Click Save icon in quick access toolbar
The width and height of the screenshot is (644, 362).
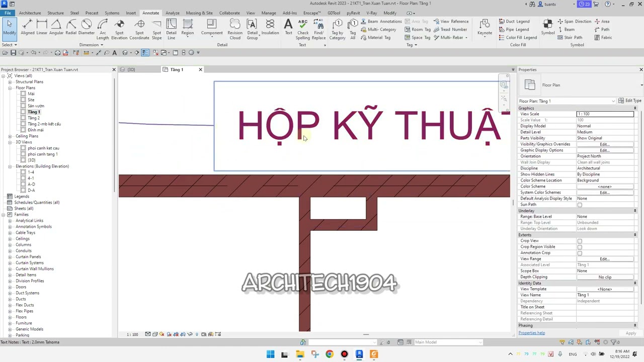pyautogui.click(x=13, y=53)
